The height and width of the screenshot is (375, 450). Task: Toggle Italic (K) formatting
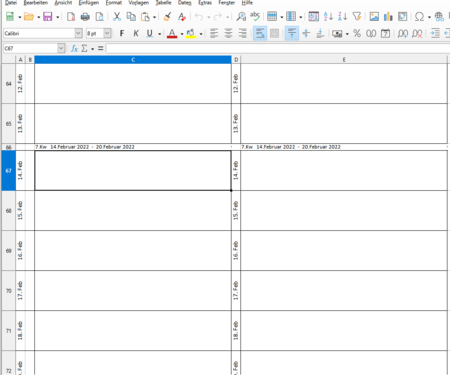click(136, 33)
